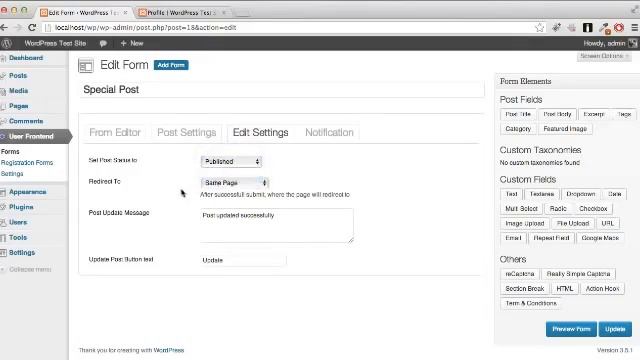The image size is (640, 360).
Task: Open User Frontend Settings submenu link
Action: point(12,174)
